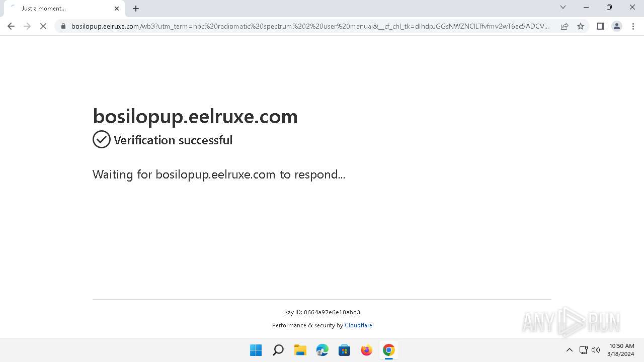Screen dimensions: 644x362
Task: Open the Windows Start menu
Action: coord(256,350)
